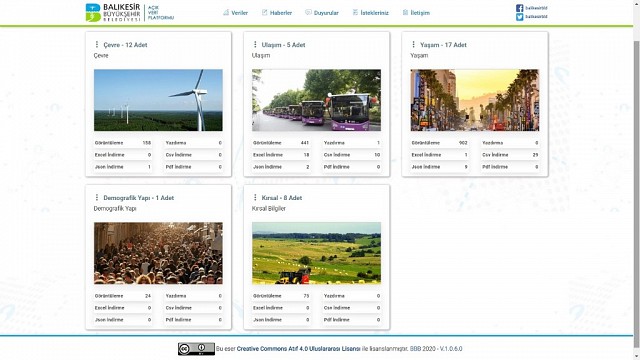Open the options menu on Kırsal card
Viewport: 640px width, 360px height.
pos(255,198)
